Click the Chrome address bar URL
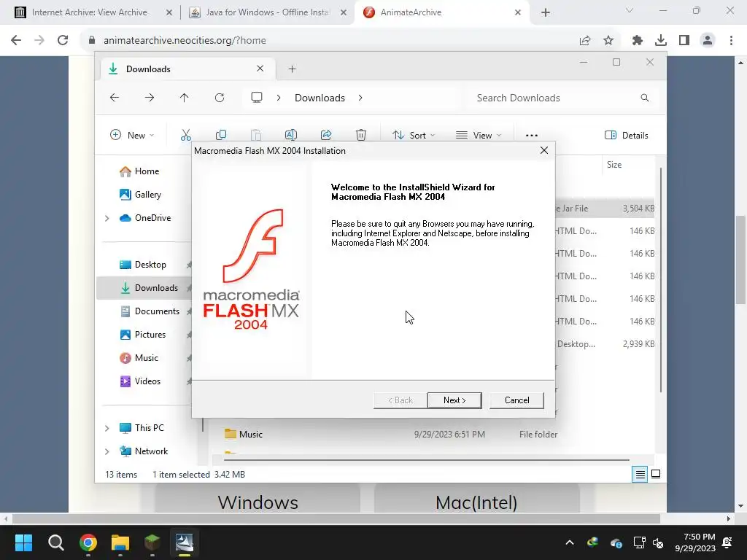747x560 pixels. pyautogui.click(x=185, y=41)
